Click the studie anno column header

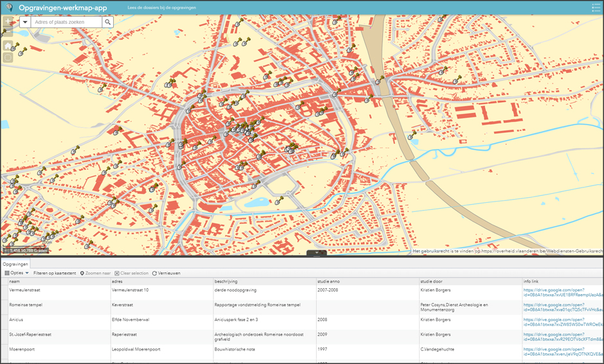pyautogui.click(x=368, y=282)
